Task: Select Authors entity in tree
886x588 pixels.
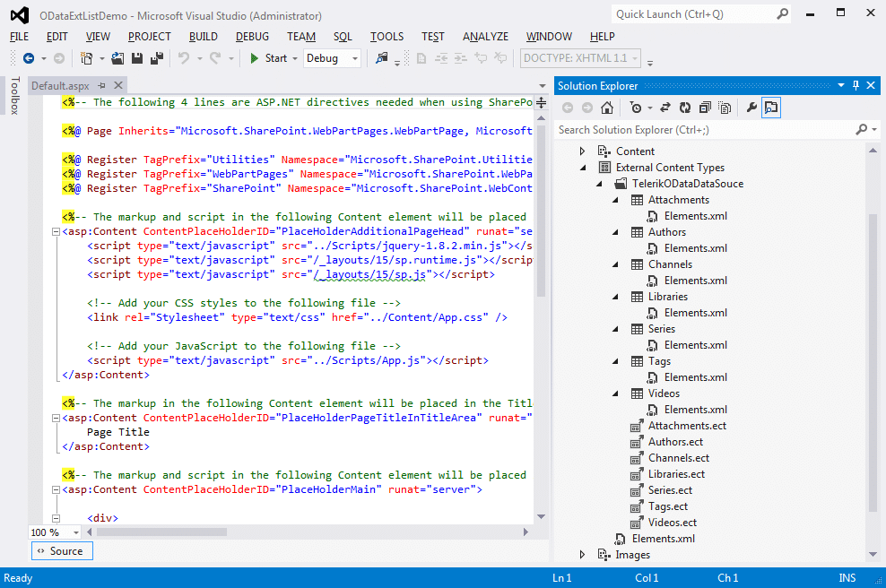Action: click(667, 232)
